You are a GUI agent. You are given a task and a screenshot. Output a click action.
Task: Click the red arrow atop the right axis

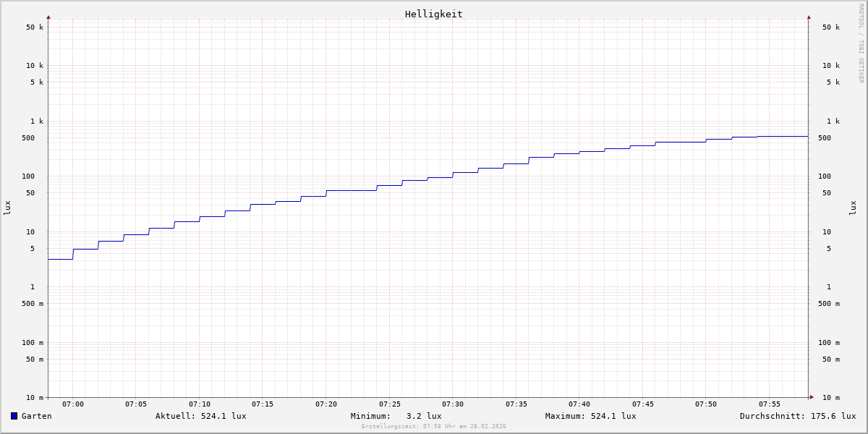coord(809,17)
